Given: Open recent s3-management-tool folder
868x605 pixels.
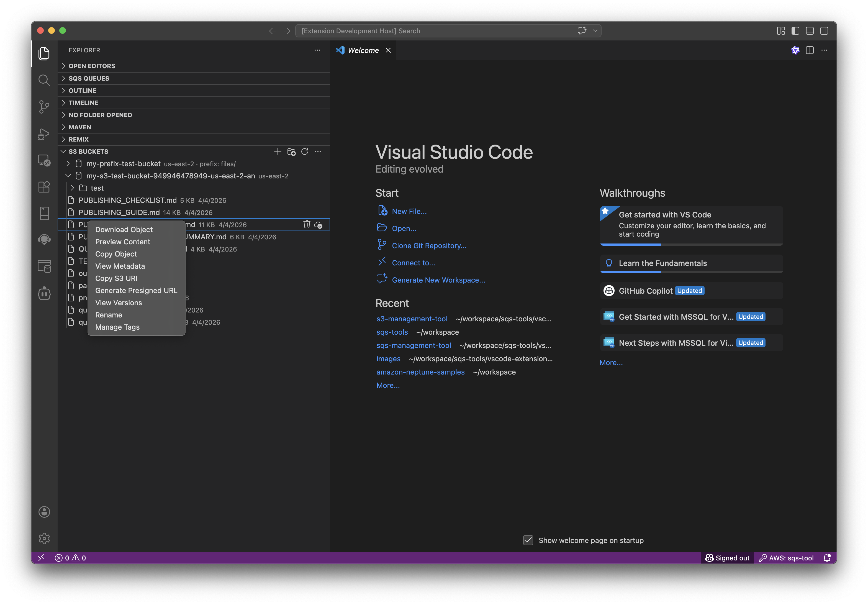Looking at the screenshot, I should 412,319.
